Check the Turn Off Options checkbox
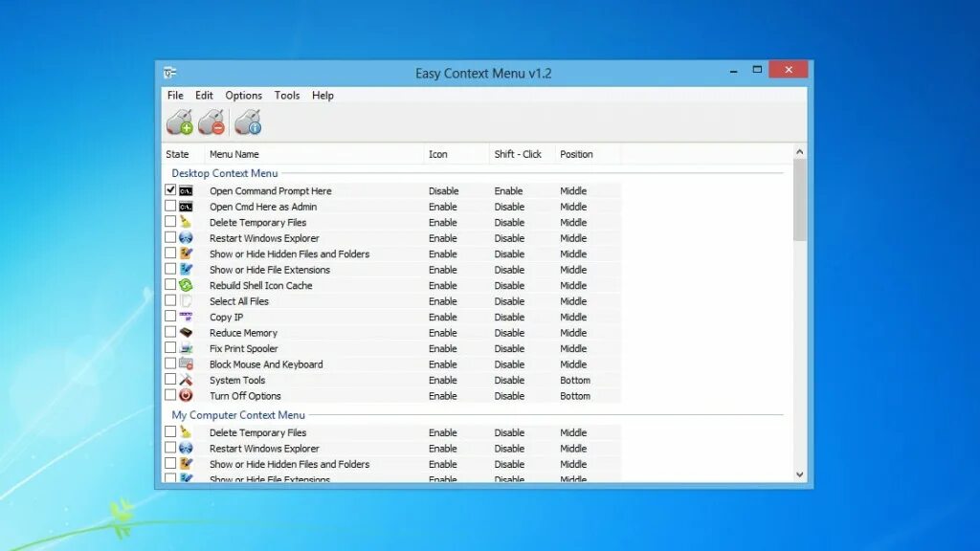 click(x=170, y=395)
